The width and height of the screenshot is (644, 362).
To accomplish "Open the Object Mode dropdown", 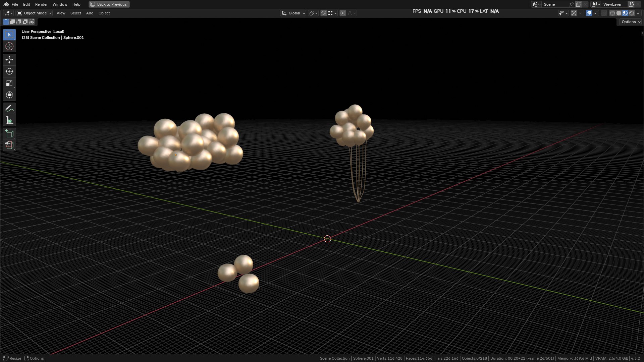I will tap(34, 13).
